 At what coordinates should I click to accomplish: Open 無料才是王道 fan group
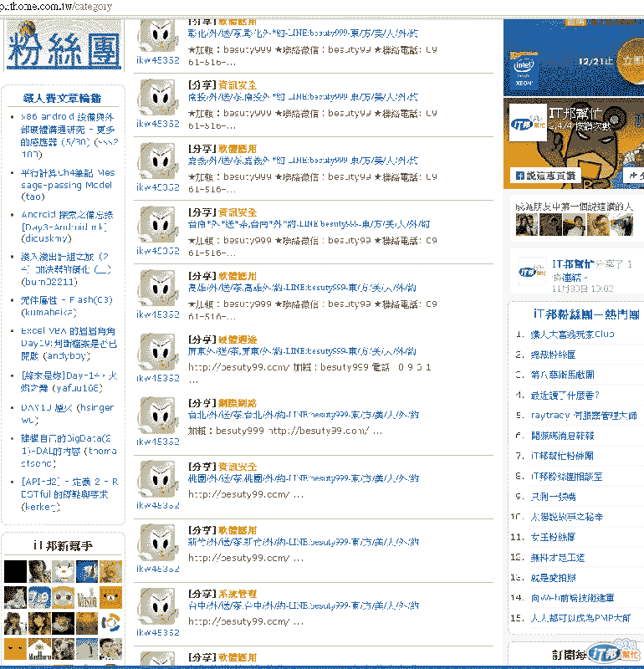click(557, 557)
